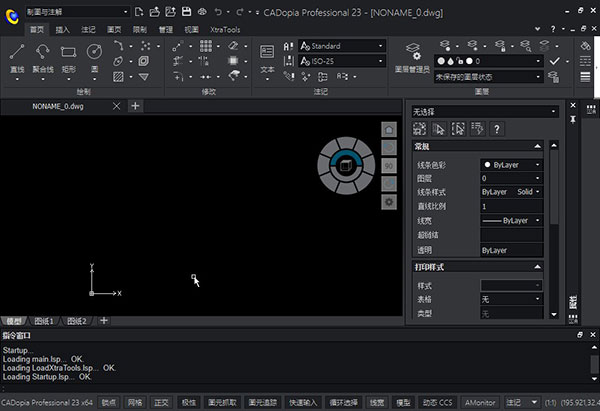The image size is (600, 411).
Task: Click the 直线比例 value field
Action: 511,205
